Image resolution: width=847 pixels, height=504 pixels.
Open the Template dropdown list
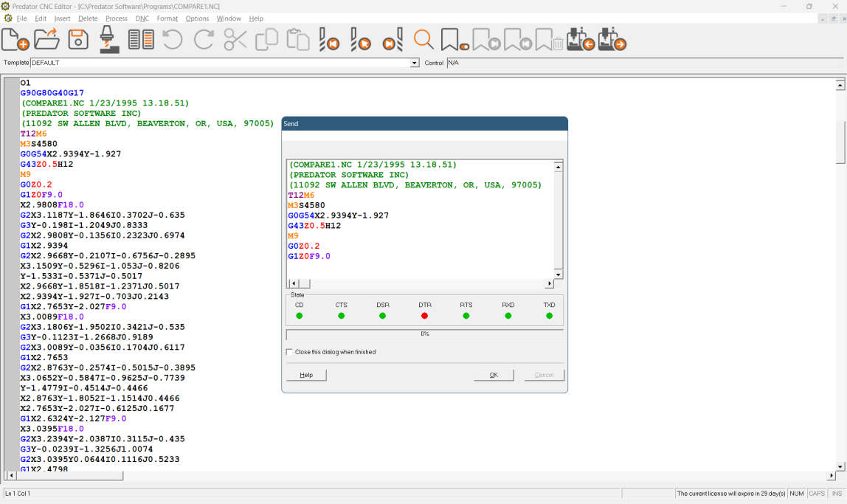coord(414,63)
